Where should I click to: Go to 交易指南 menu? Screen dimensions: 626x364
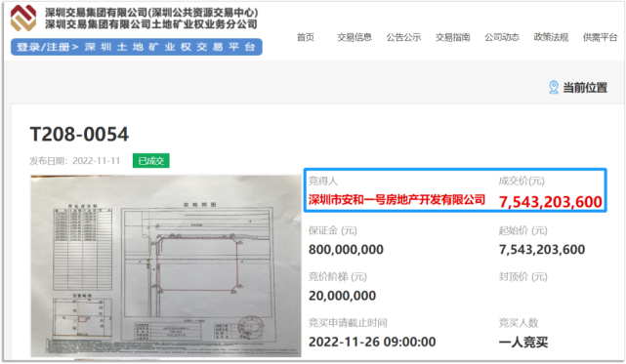coord(453,37)
